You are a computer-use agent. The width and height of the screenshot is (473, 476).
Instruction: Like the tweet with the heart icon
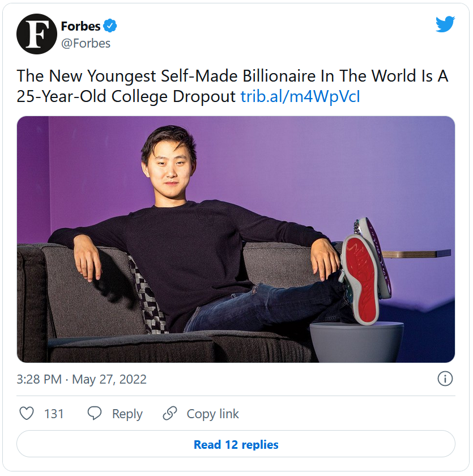27,414
